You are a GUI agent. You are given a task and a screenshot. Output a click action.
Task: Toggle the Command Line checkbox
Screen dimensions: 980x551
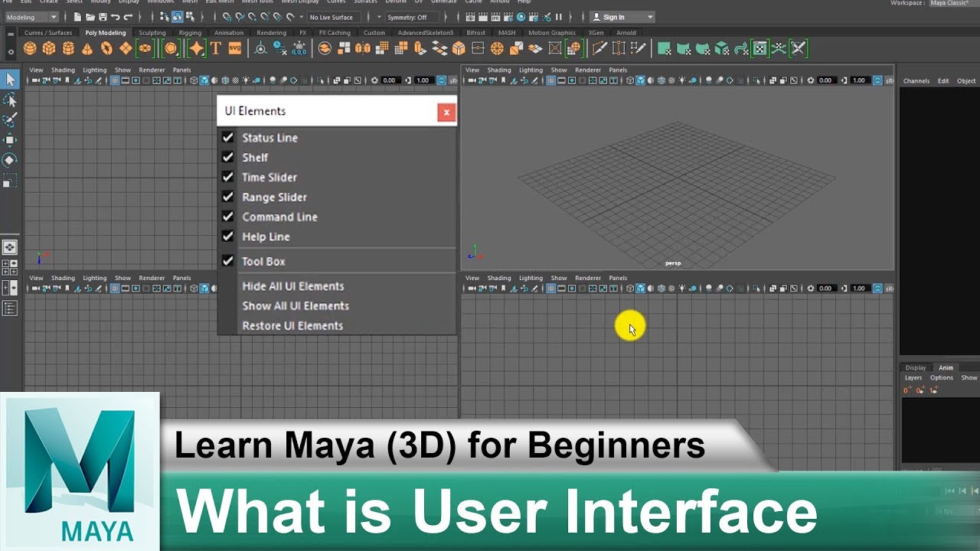pos(227,217)
